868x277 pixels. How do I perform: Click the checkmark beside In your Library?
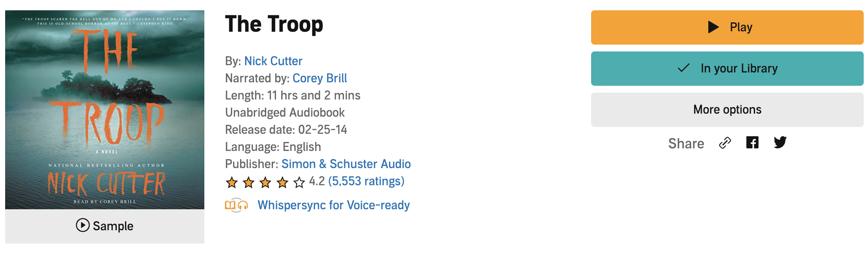click(x=683, y=68)
